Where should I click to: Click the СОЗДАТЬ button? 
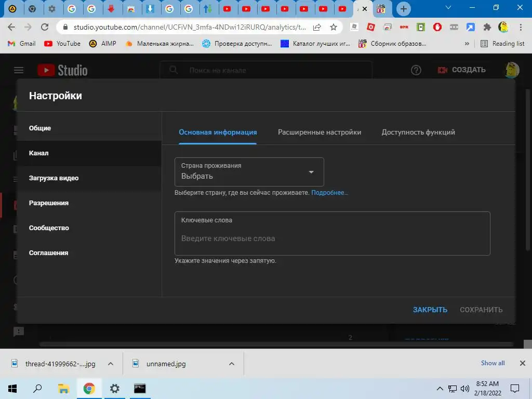(461, 70)
